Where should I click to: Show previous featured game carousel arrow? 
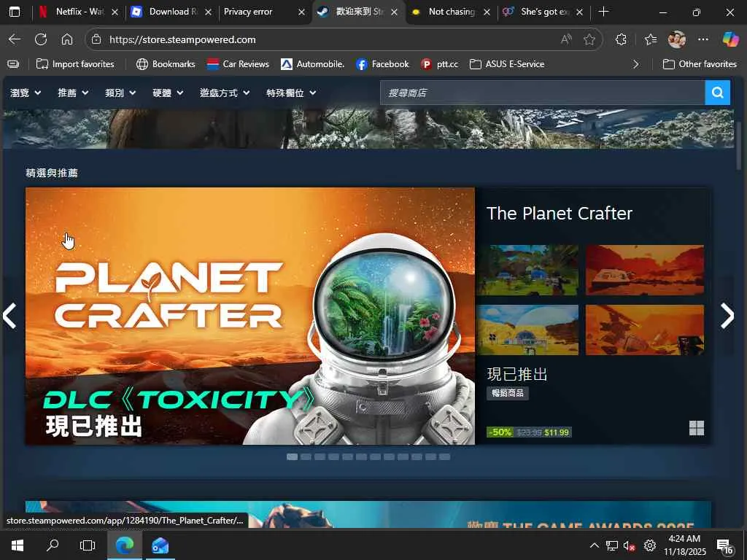[x=9, y=316]
